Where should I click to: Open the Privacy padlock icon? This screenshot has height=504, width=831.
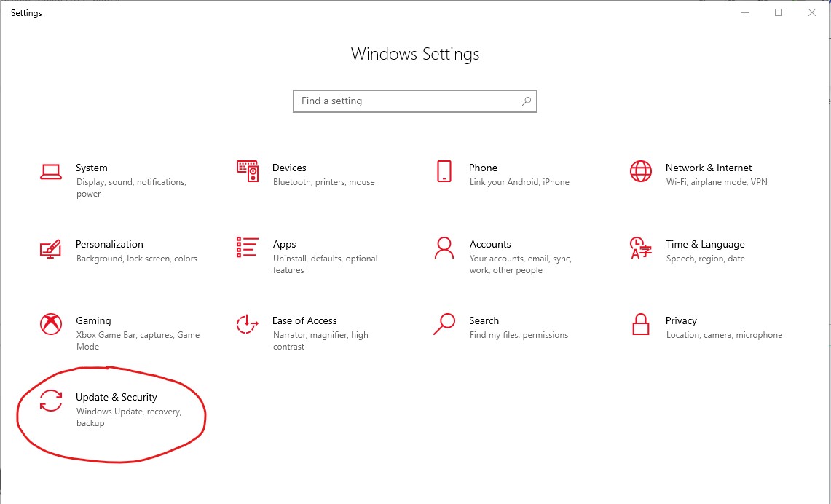point(641,324)
